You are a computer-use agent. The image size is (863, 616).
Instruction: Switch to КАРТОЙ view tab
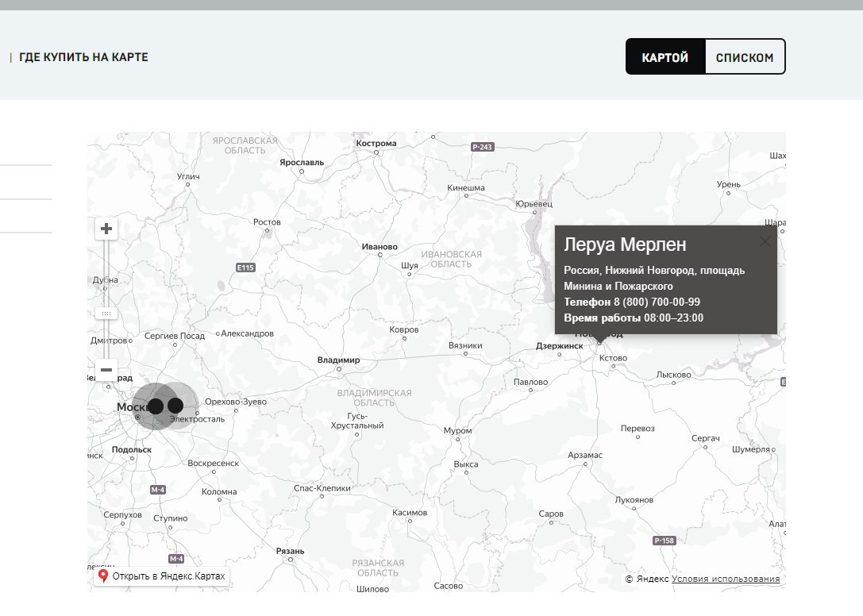[x=665, y=56]
